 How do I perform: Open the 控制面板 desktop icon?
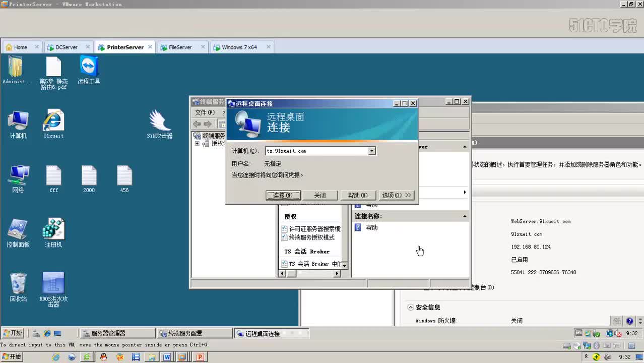tap(18, 233)
